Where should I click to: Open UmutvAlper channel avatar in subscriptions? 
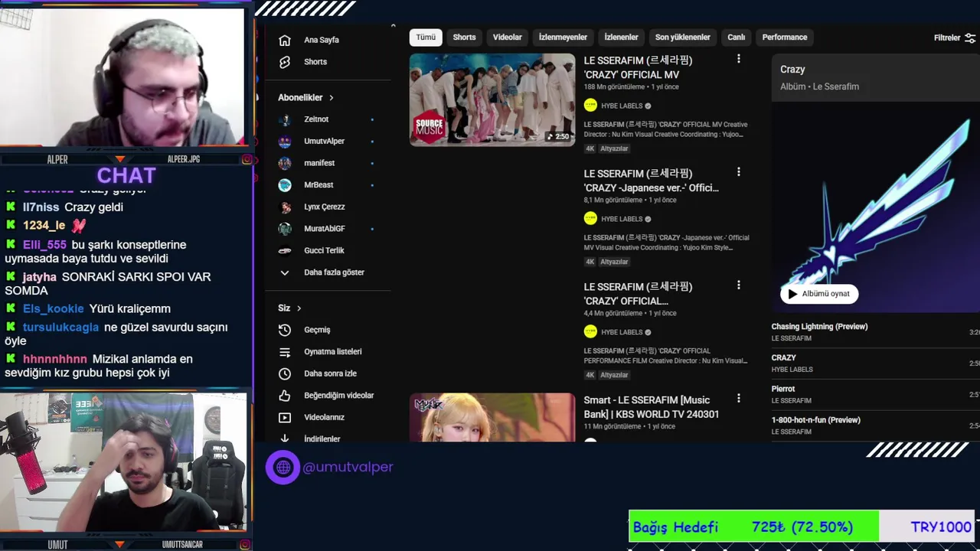[285, 142]
